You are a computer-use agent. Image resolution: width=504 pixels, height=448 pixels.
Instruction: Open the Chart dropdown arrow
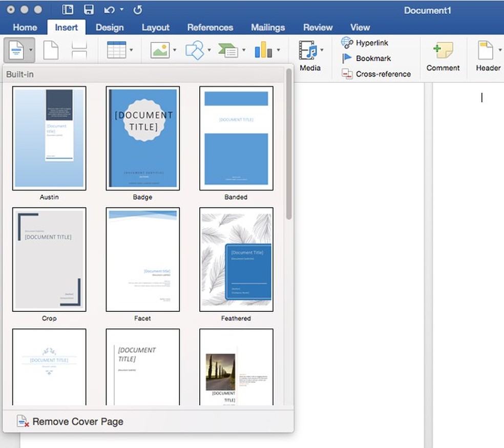(279, 50)
